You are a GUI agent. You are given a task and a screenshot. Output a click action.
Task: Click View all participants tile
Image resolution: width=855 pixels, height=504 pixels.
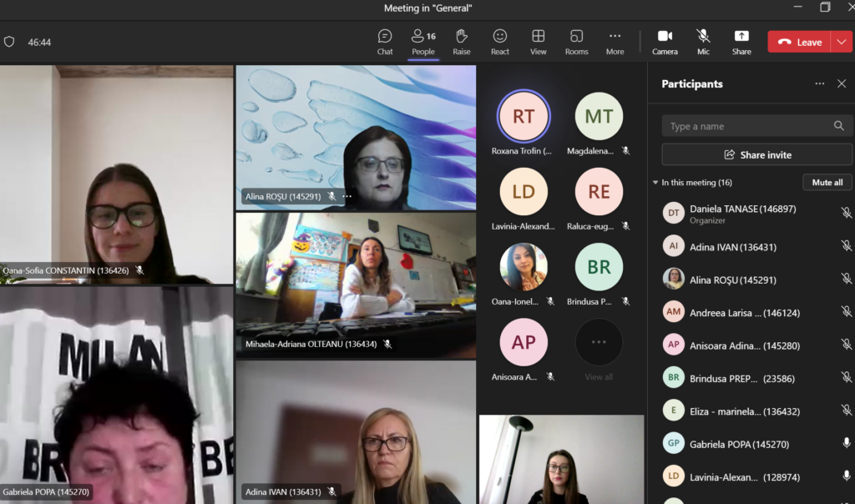pos(599,343)
